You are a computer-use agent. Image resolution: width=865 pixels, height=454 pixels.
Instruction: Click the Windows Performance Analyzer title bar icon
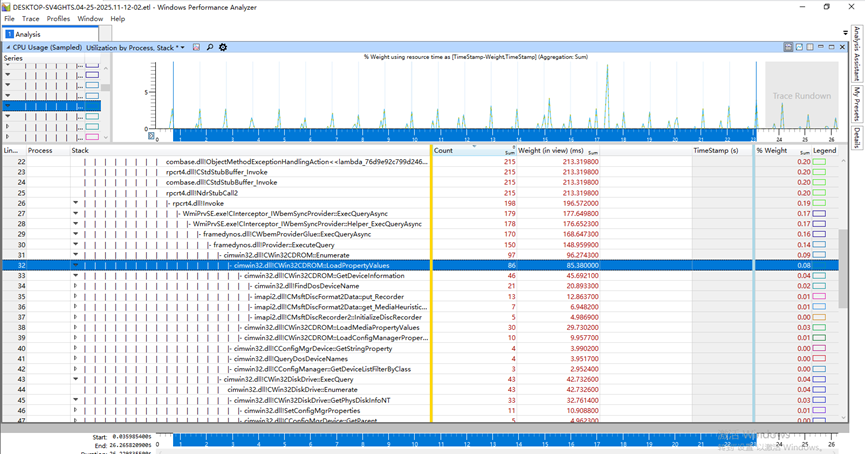[6, 7]
